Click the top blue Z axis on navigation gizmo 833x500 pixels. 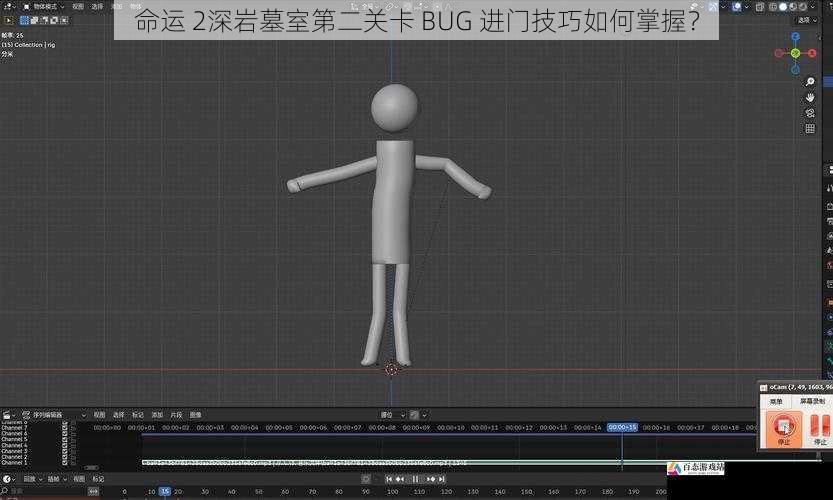[795, 36]
